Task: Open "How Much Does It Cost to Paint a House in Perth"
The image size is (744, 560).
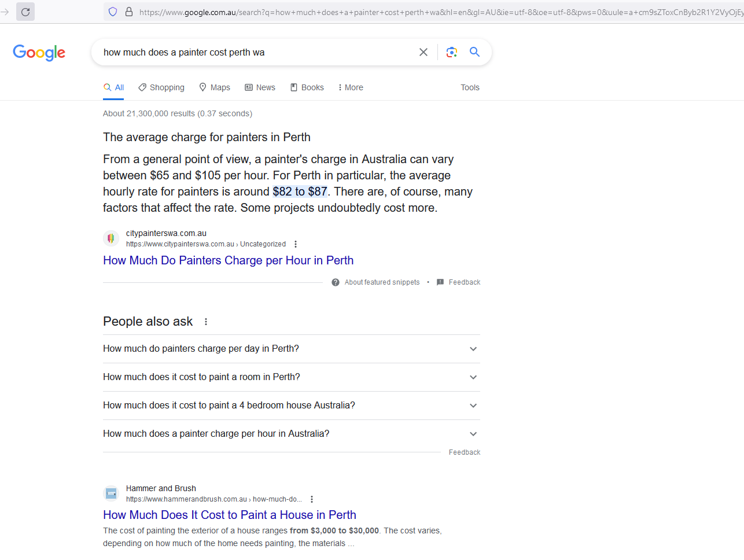Action: pos(230,515)
